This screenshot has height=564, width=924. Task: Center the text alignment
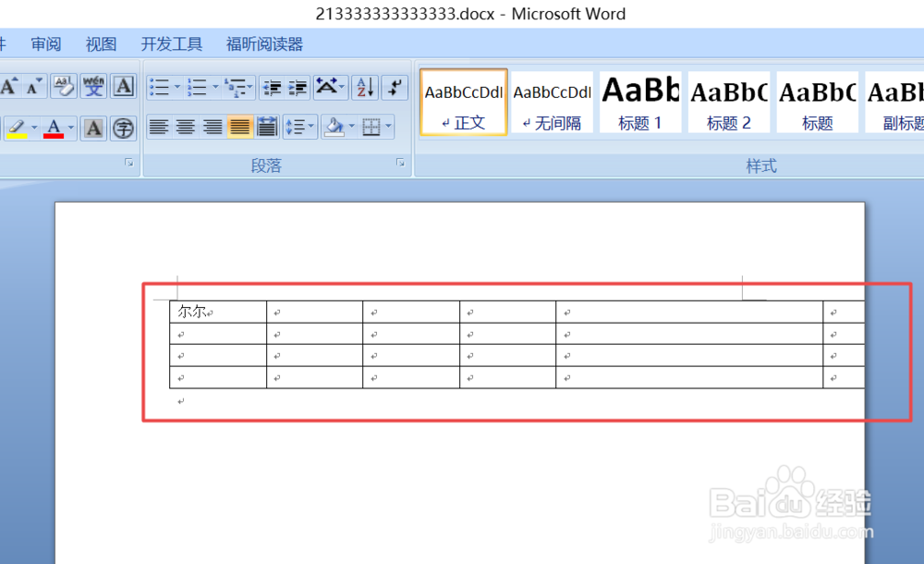(x=186, y=127)
